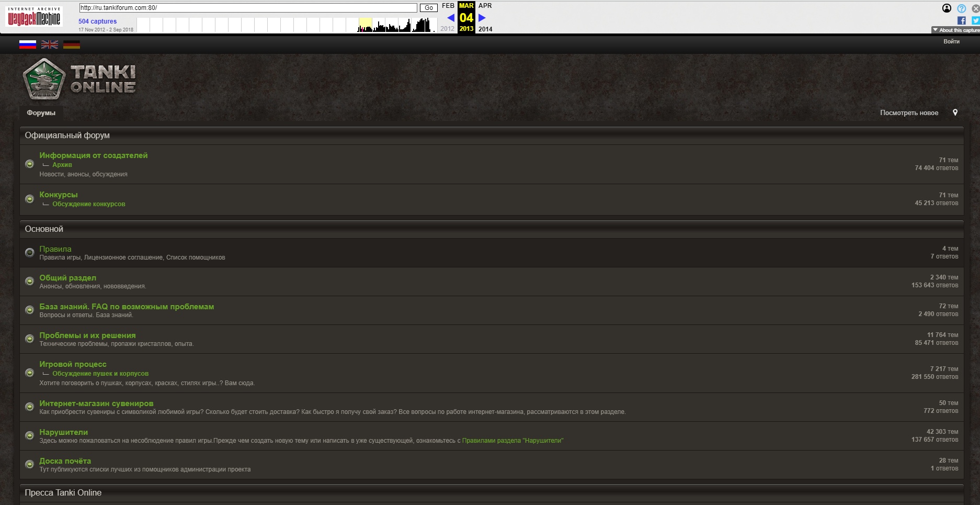Image resolution: width=980 pixels, height=505 pixels.
Task: Switch forum language to English flag
Action: [50, 44]
